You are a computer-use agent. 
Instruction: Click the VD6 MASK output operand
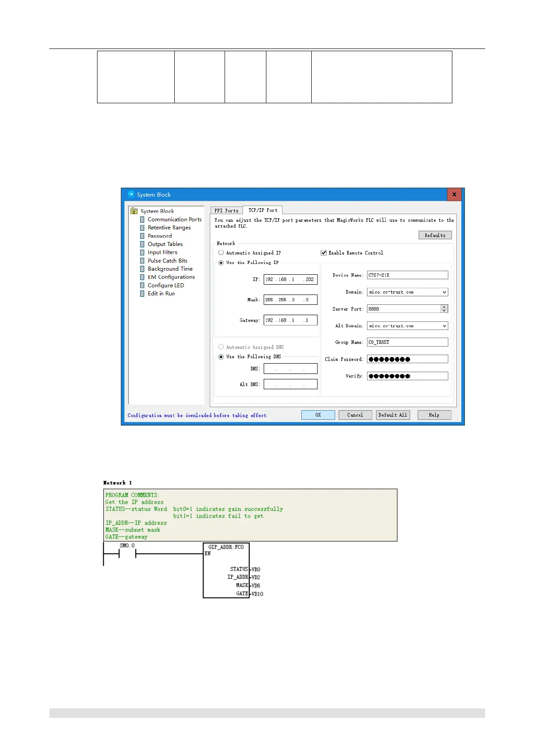pos(256,585)
